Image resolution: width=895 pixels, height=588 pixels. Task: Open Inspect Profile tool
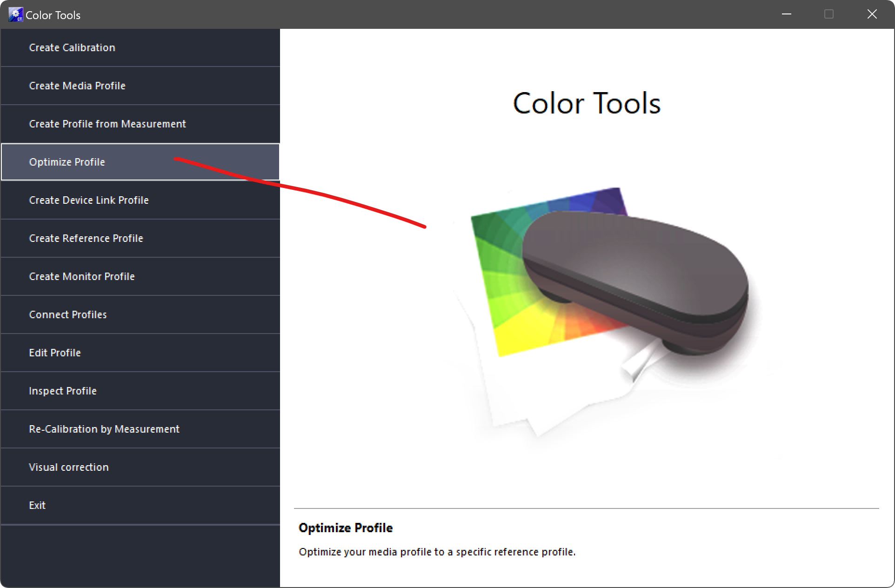[63, 391]
